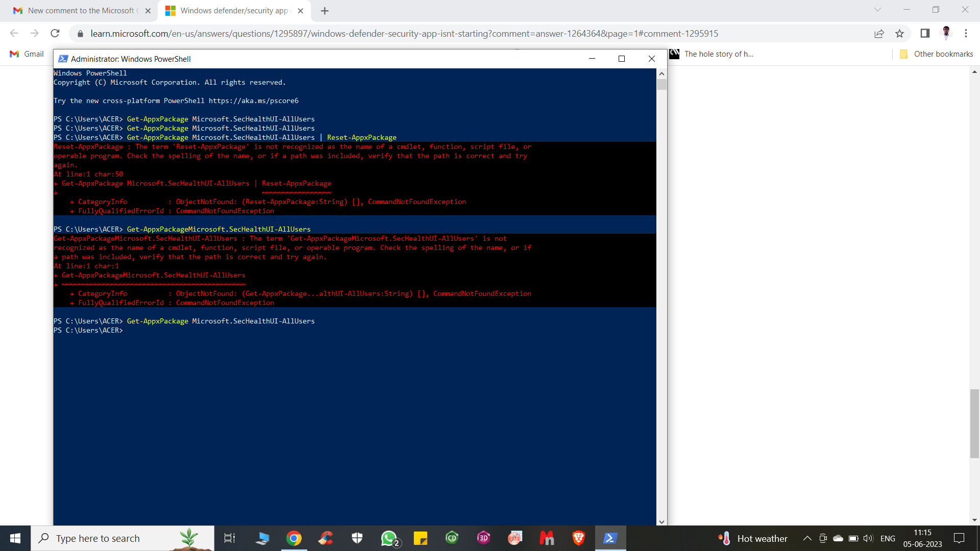Open Chrome three-dot menu
Image resolution: width=980 pixels, height=551 pixels.
[966, 33]
